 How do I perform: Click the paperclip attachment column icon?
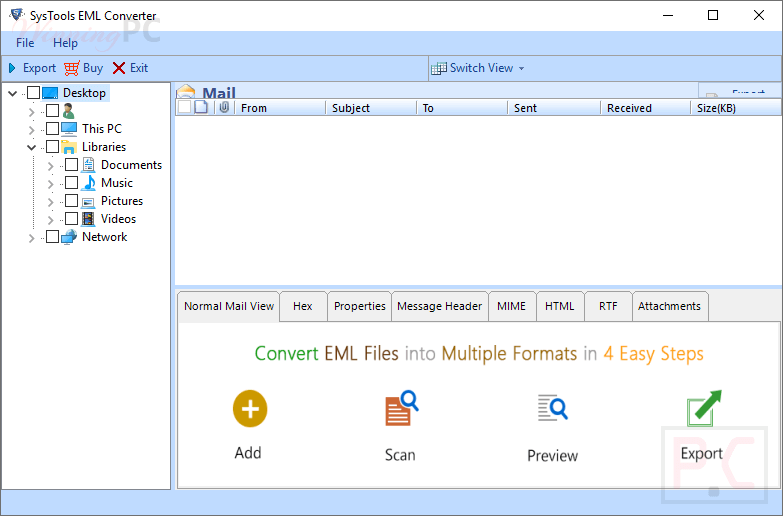coord(224,107)
